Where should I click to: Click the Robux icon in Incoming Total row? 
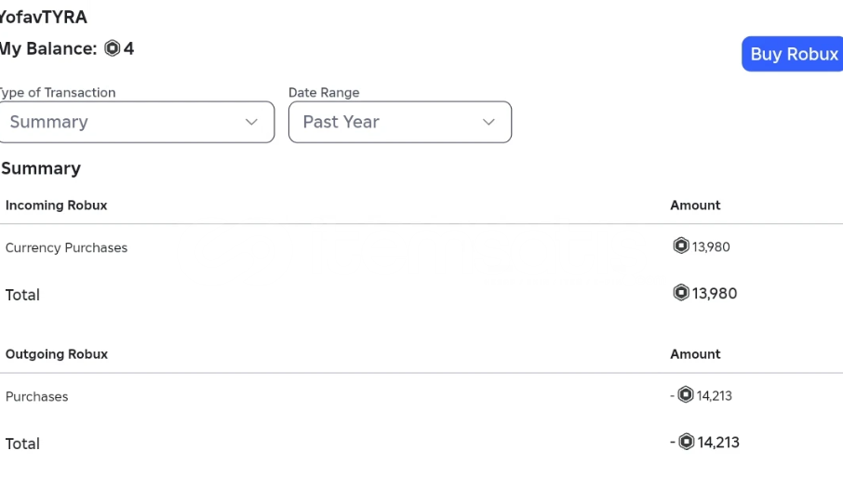(681, 294)
